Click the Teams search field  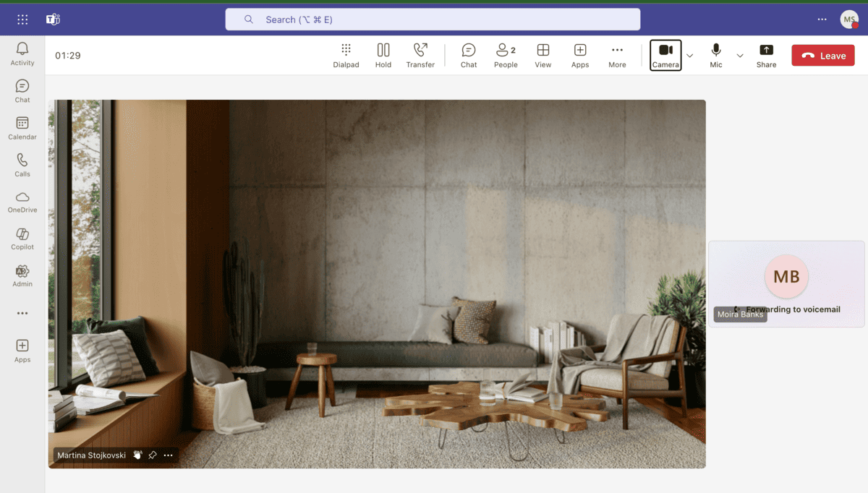(x=433, y=19)
